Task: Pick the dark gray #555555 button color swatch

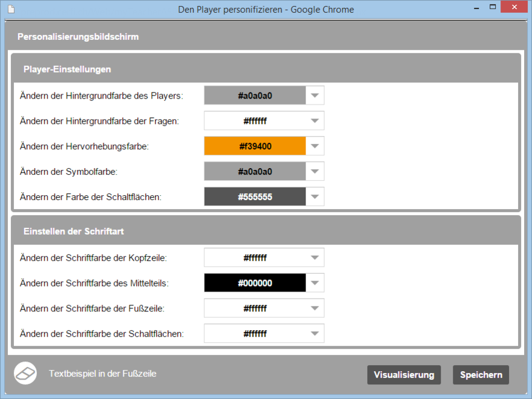Action: pyautogui.click(x=255, y=196)
